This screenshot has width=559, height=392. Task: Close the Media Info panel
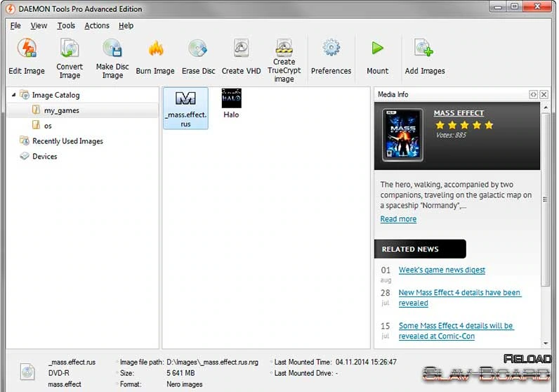544,95
